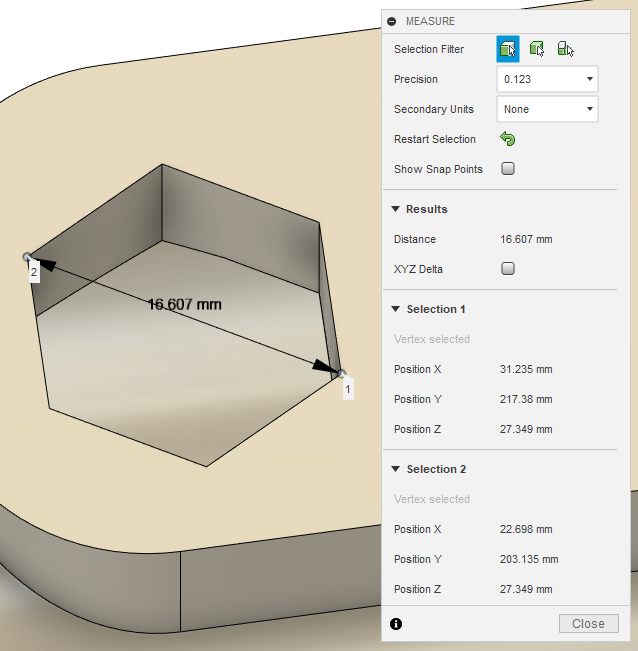
Task: Click the 16.607 mm dimension label in viewport
Action: tap(185, 304)
